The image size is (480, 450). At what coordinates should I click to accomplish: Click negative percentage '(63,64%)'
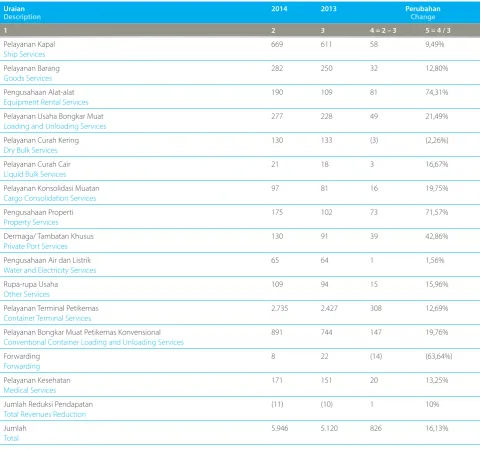point(439,356)
